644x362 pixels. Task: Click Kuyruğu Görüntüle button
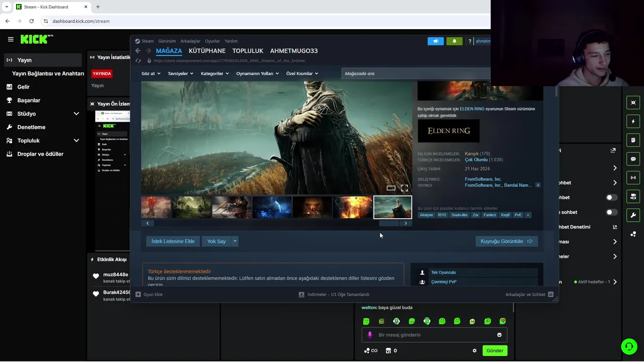(507, 241)
